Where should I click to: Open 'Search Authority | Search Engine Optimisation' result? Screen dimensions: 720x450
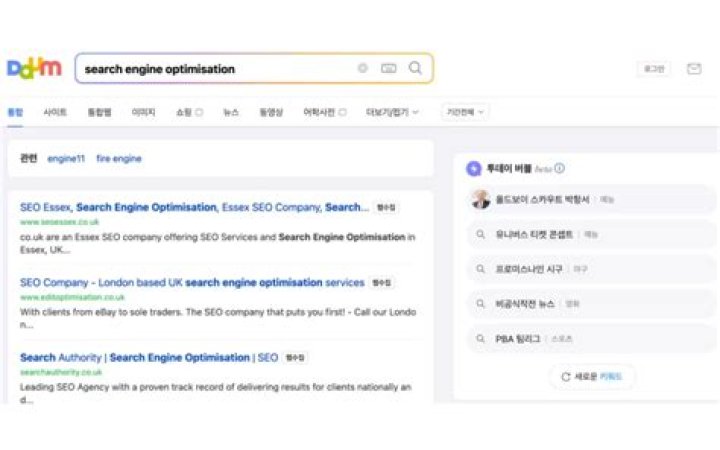(149, 357)
